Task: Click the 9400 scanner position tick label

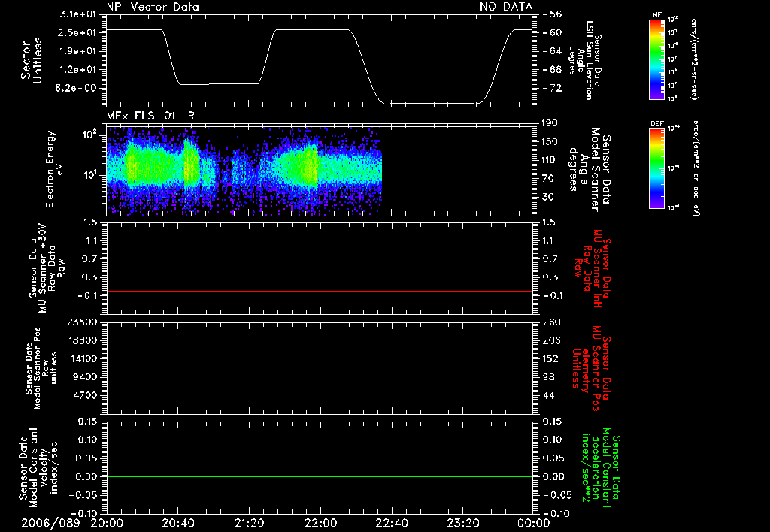Action: [86, 377]
